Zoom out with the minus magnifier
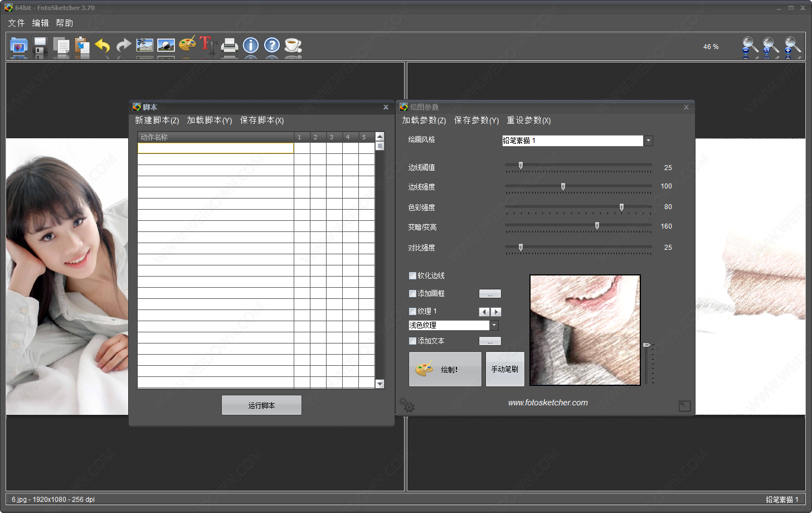The width and height of the screenshot is (812, 513). [750, 46]
